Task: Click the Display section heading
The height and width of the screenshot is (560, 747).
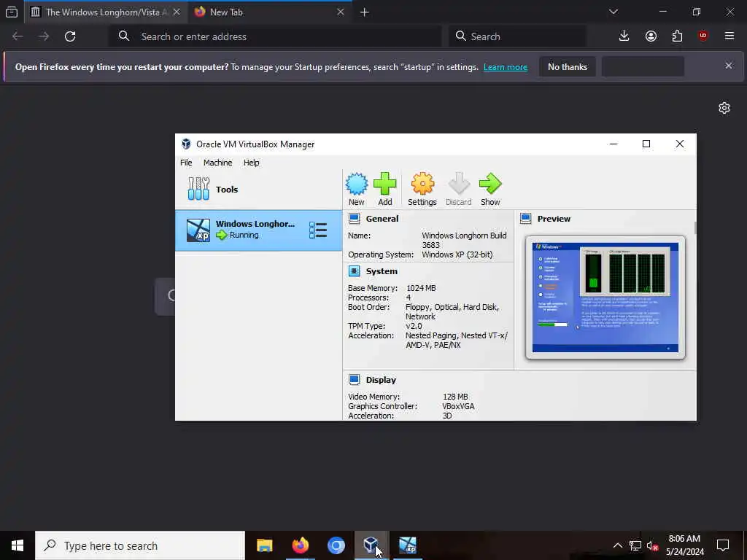Action: coord(381,379)
